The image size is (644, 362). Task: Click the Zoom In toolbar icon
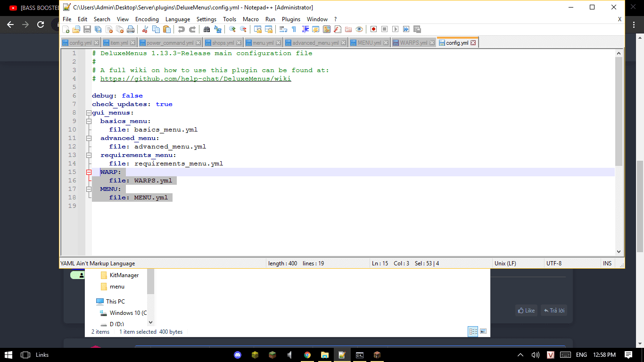pos(232,29)
